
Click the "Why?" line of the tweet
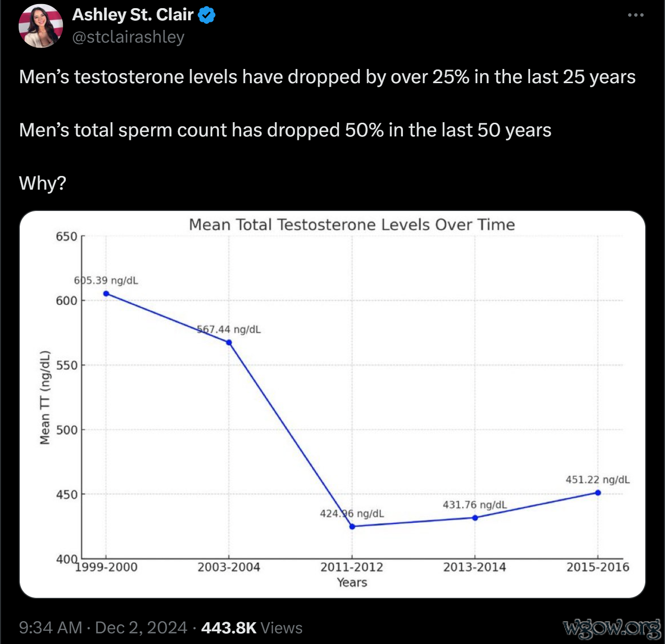tap(43, 183)
